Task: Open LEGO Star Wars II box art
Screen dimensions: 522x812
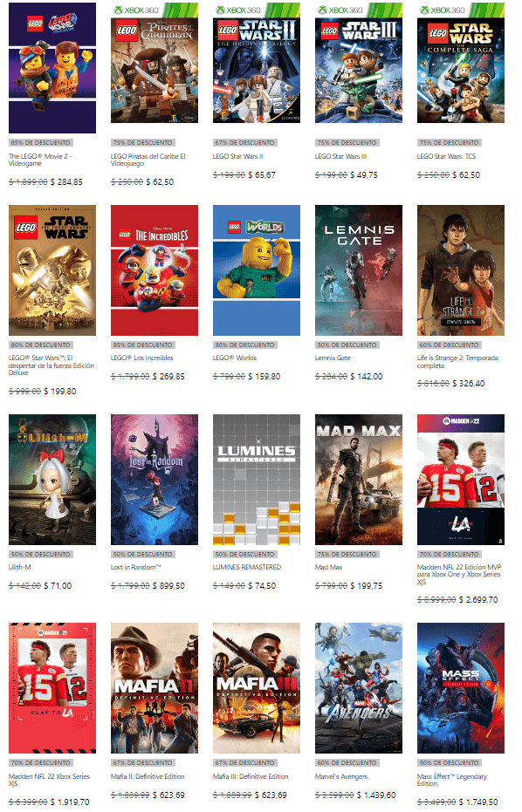Action: pyautogui.click(x=256, y=63)
